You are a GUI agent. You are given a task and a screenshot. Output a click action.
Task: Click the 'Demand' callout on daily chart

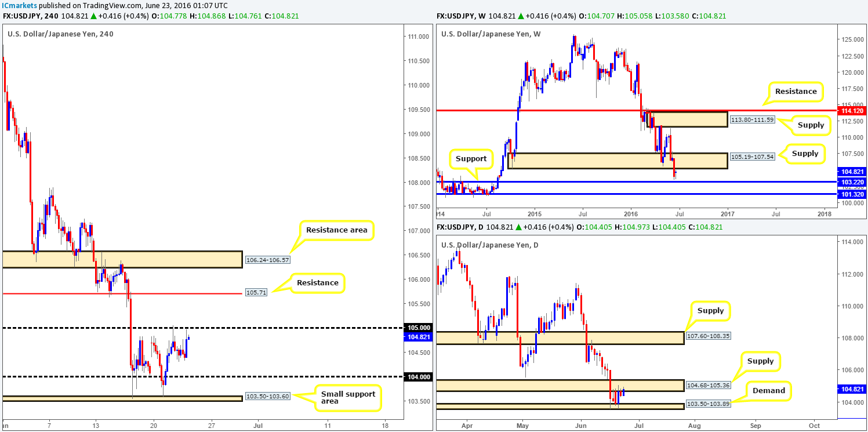pyautogui.click(x=769, y=391)
